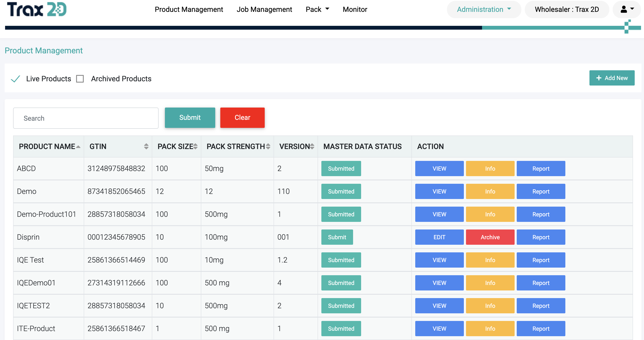Select the Disprin product name cell
The width and height of the screenshot is (644, 340).
[x=48, y=237]
